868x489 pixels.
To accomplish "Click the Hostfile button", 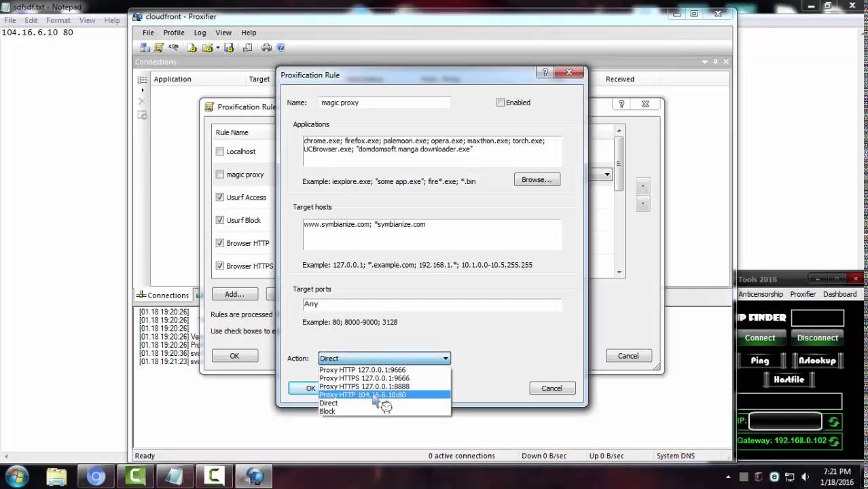I will click(x=789, y=380).
